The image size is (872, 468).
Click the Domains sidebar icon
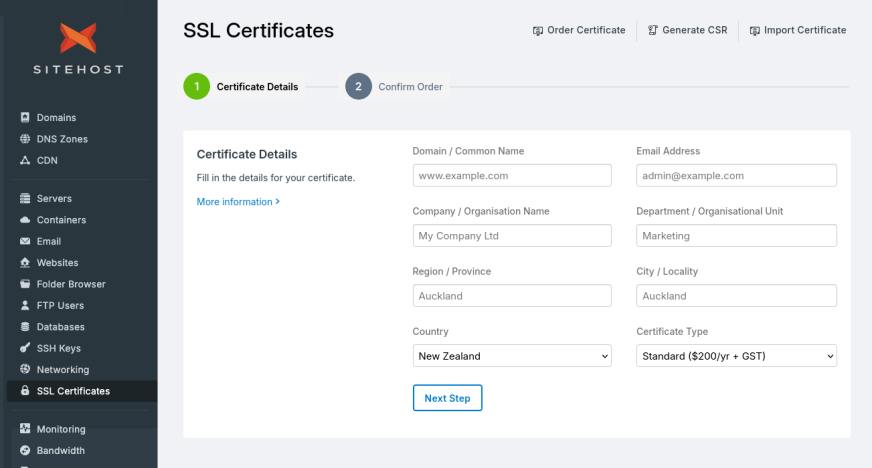pyautogui.click(x=25, y=118)
